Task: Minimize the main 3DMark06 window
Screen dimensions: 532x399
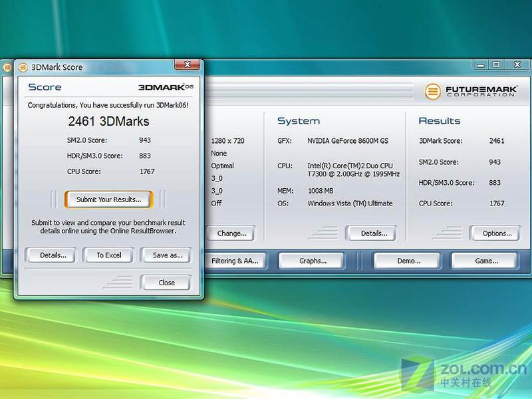Action: [480, 65]
